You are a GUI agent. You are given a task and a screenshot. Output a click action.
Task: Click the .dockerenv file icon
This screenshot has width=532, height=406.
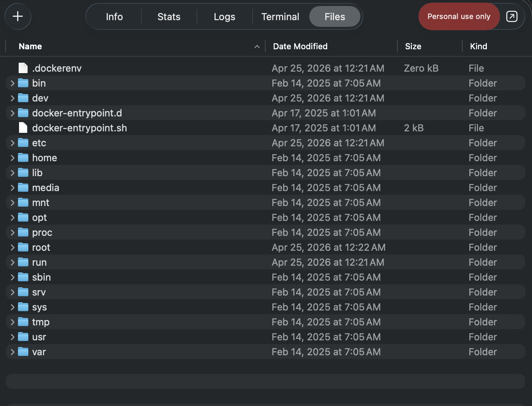(23, 68)
